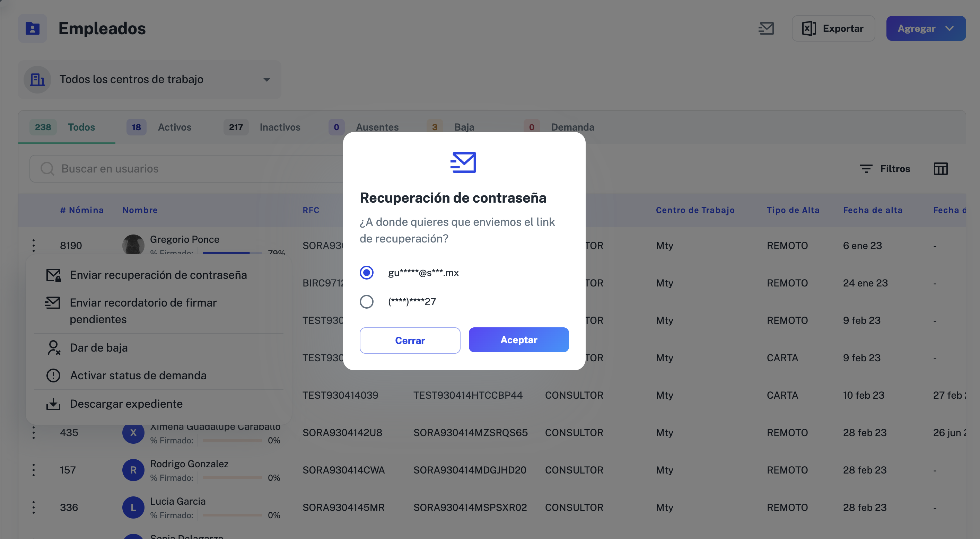The height and width of the screenshot is (539, 980).
Task: Select the masked email radio option
Action: [366, 272]
